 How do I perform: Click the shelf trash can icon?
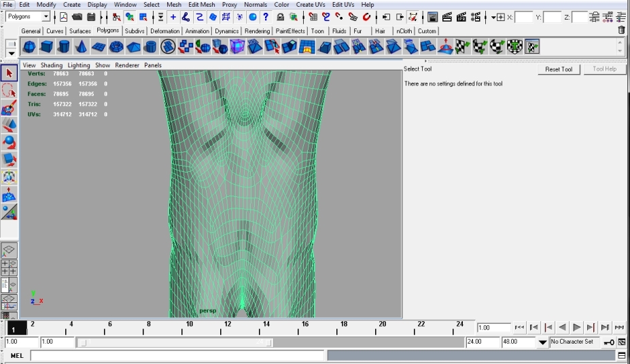pos(621,30)
